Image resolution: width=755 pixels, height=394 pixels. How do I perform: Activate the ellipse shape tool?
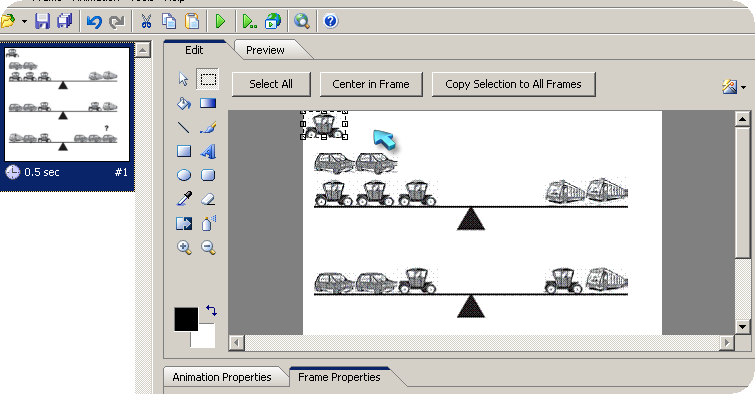[x=183, y=175]
